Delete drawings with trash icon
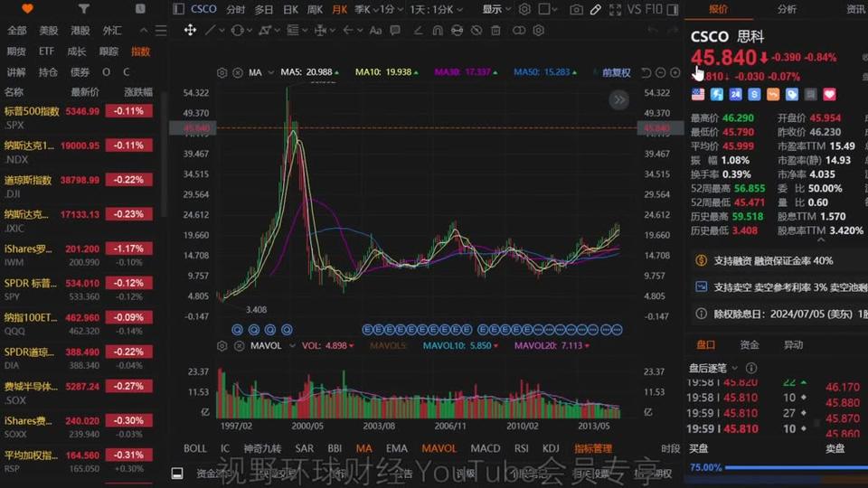Viewport: 868px width, 488px height. 496,31
